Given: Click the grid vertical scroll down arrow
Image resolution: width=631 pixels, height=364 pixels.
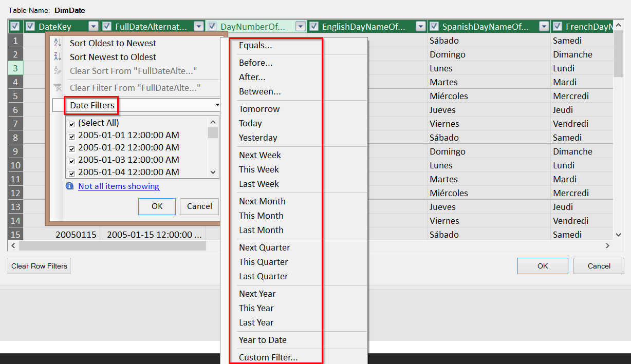Looking at the screenshot, I should click(x=619, y=235).
